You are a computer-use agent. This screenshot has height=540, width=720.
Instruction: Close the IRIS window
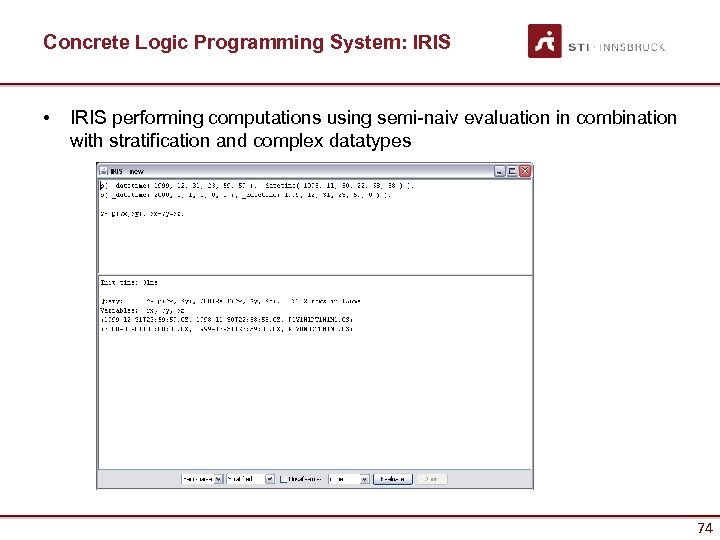tap(525, 171)
